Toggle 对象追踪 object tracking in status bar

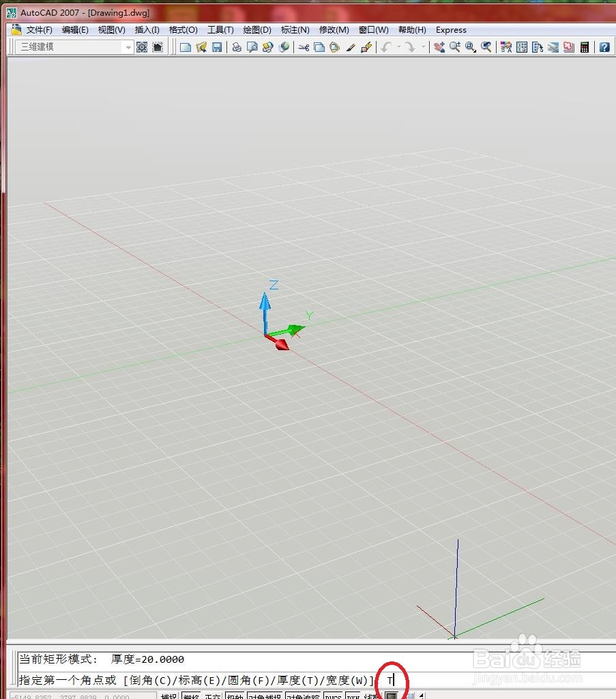(x=303, y=696)
